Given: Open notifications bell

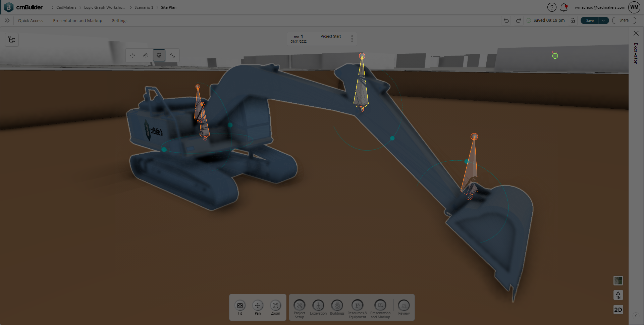Looking at the screenshot, I should coord(564,7).
